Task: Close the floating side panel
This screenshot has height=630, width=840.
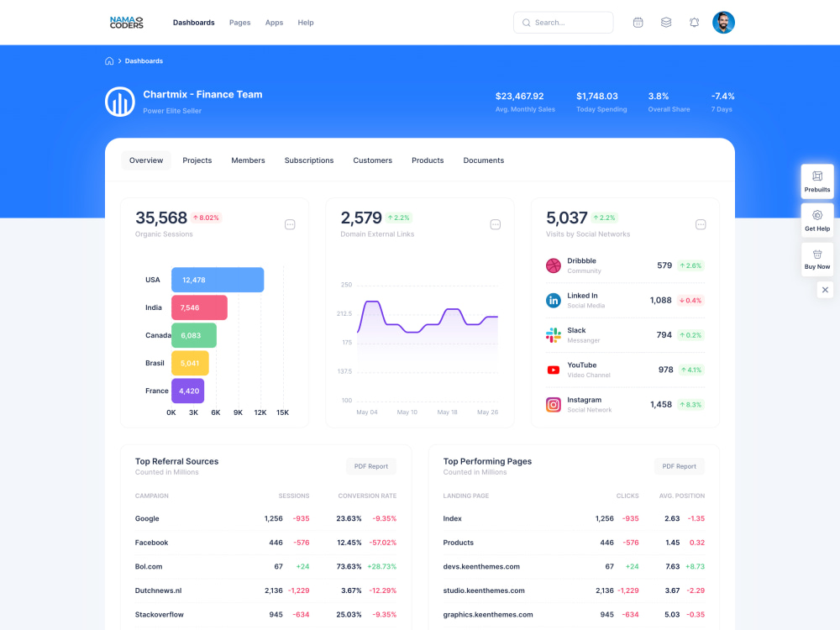Action: point(825,290)
